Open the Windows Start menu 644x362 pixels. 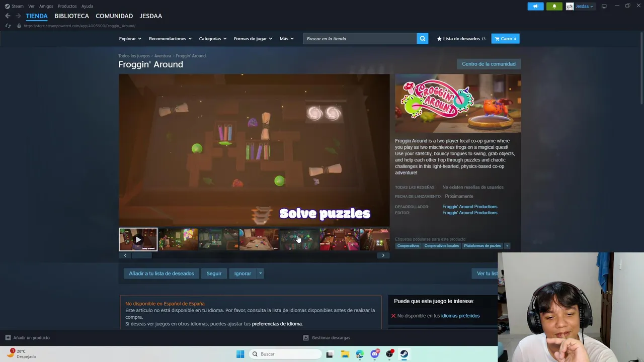[x=240, y=354]
